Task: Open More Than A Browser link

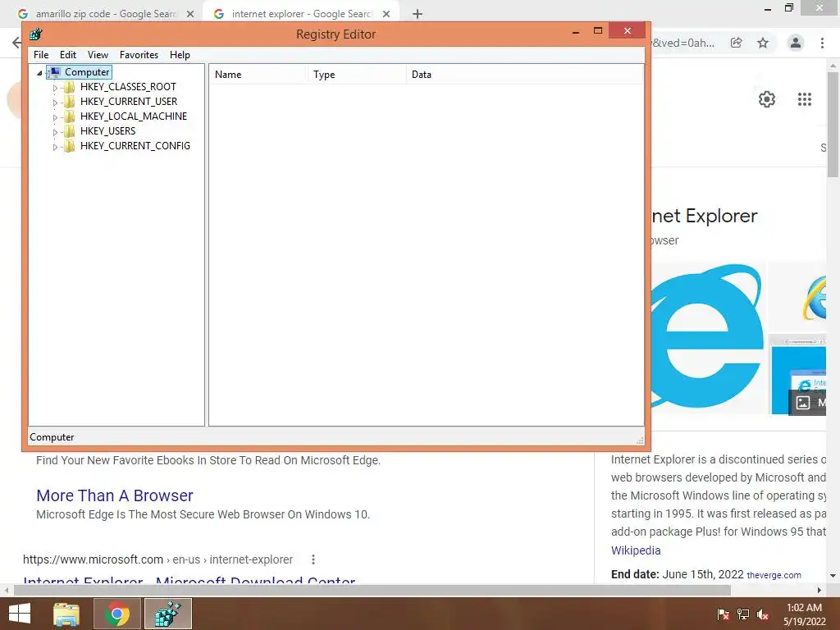Action: (115, 495)
